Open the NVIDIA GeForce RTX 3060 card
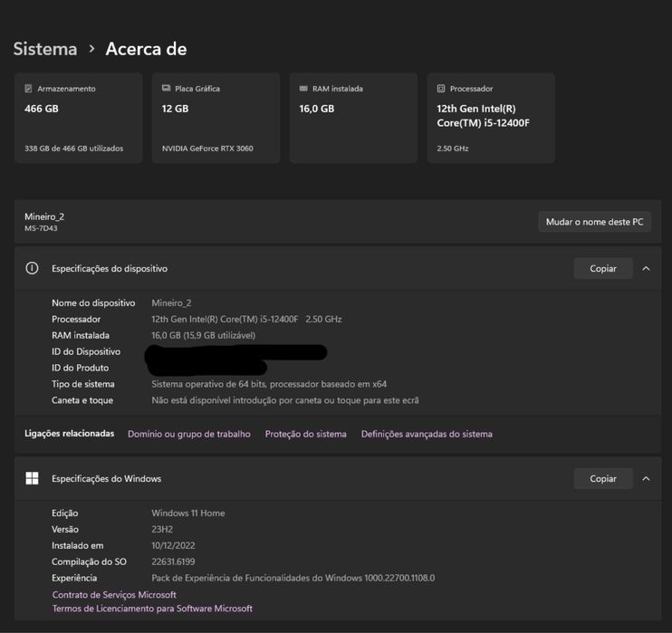Image resolution: width=672 pixels, height=633 pixels. coord(216,118)
